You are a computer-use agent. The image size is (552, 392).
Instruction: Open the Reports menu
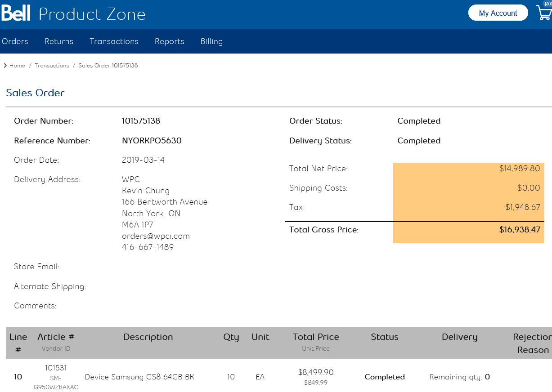169,41
